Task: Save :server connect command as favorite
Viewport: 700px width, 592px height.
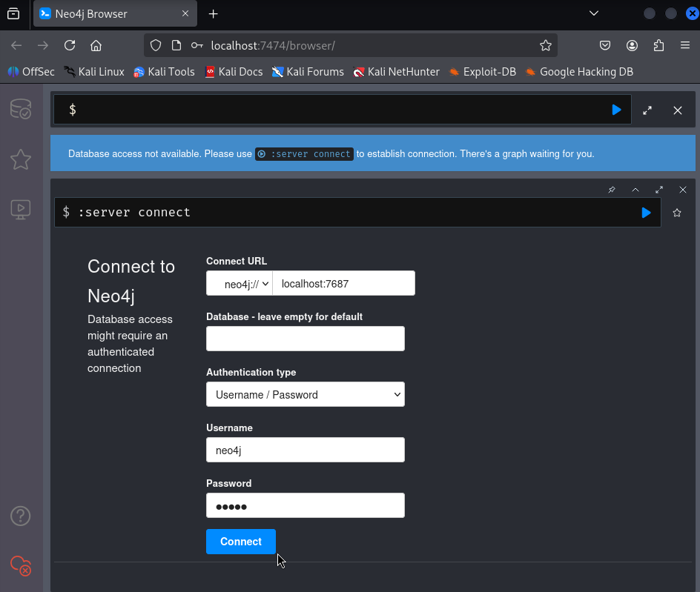Action: (x=677, y=213)
